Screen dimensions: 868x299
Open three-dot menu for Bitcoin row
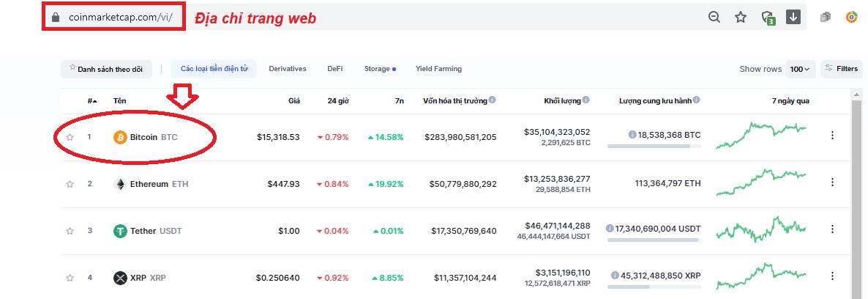pyautogui.click(x=831, y=136)
